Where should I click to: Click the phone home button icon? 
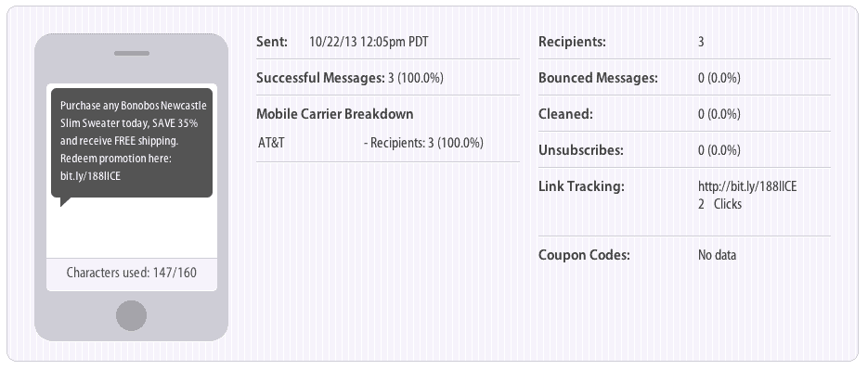[x=131, y=316]
